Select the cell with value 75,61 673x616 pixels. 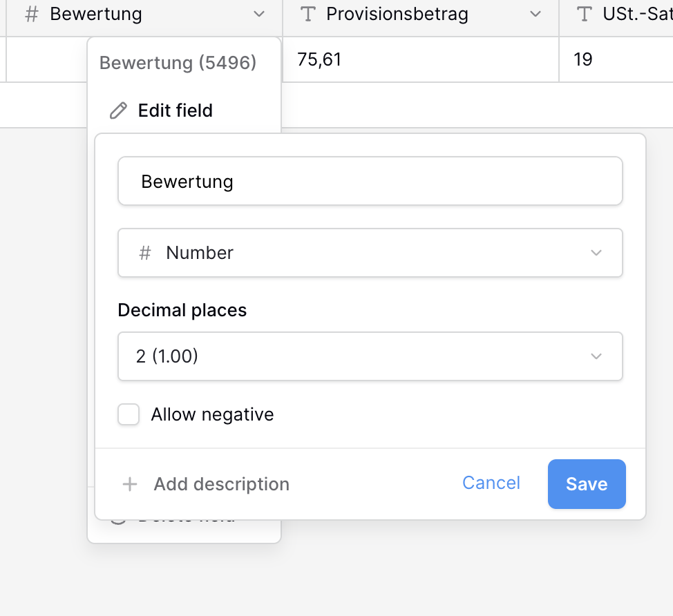point(420,59)
